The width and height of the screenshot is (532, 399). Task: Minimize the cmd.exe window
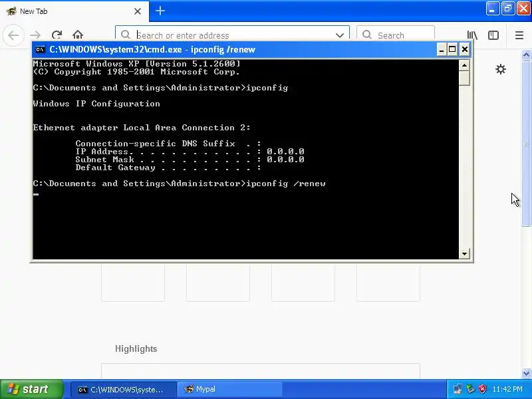click(x=442, y=50)
